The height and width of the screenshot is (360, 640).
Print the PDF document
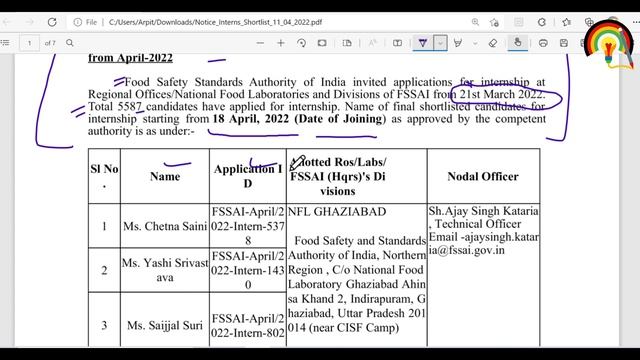coord(543,43)
